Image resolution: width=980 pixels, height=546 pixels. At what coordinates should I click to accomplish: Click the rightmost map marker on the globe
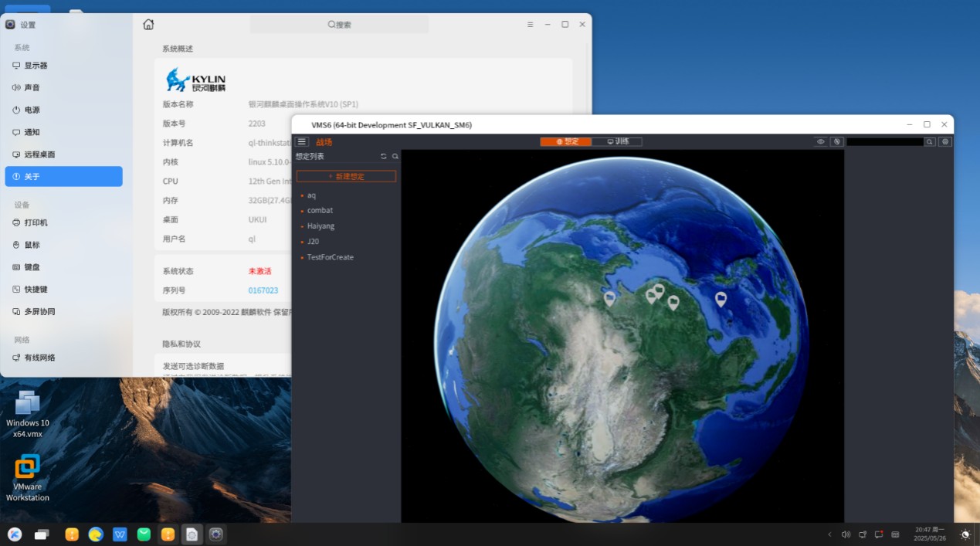(721, 299)
